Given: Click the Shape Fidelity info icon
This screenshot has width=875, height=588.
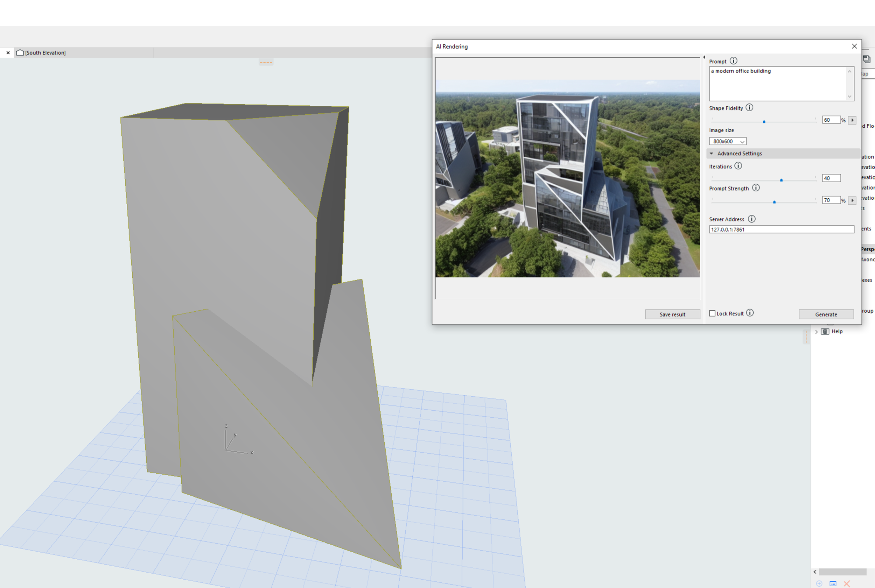Looking at the screenshot, I should click(749, 108).
